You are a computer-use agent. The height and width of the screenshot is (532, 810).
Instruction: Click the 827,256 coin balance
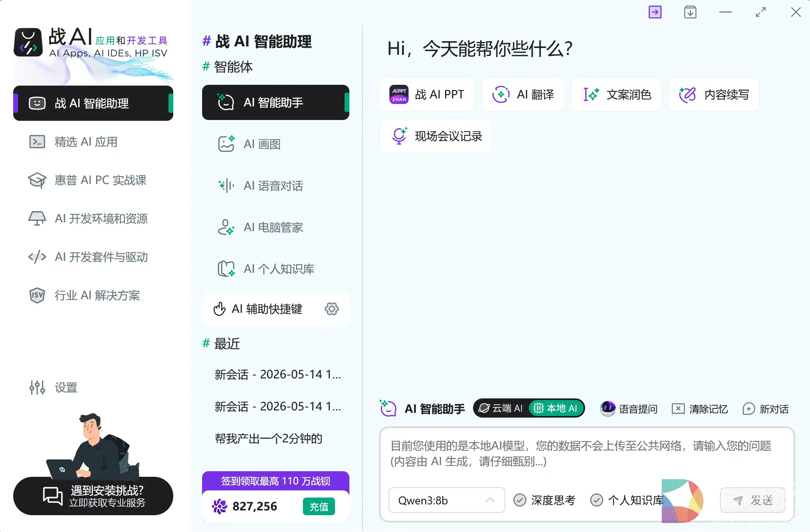coord(255,506)
